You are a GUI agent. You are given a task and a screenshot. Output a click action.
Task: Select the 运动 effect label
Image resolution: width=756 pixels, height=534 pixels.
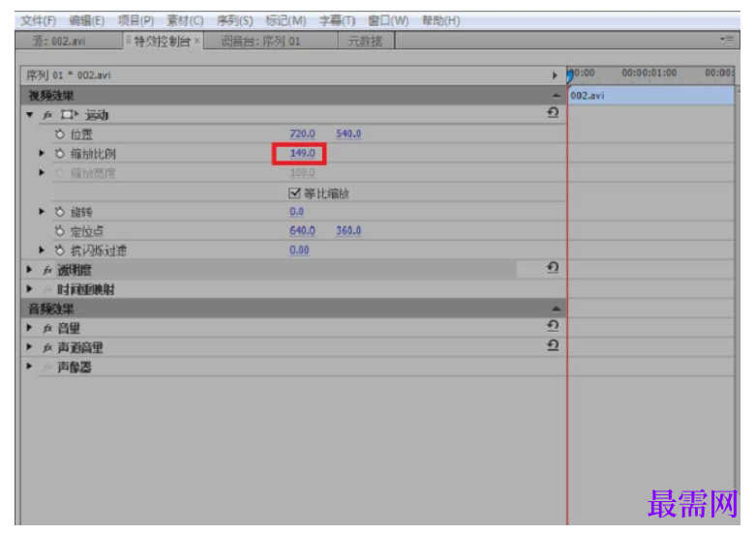[97, 115]
